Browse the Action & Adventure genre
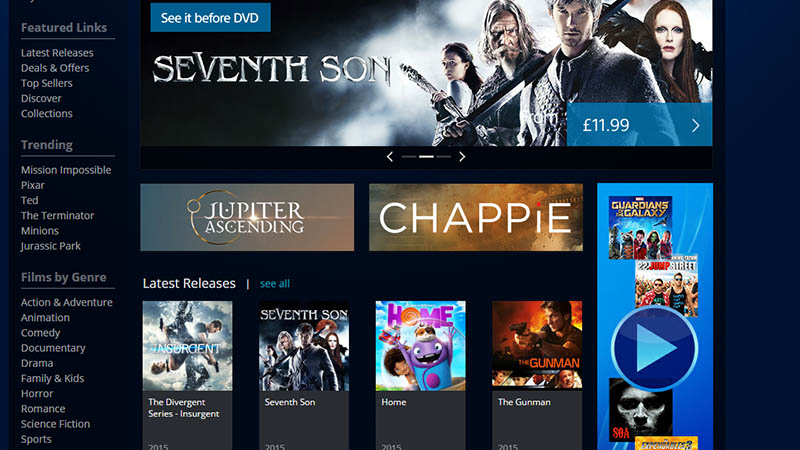Screen dimensions: 800x450 point(66,302)
